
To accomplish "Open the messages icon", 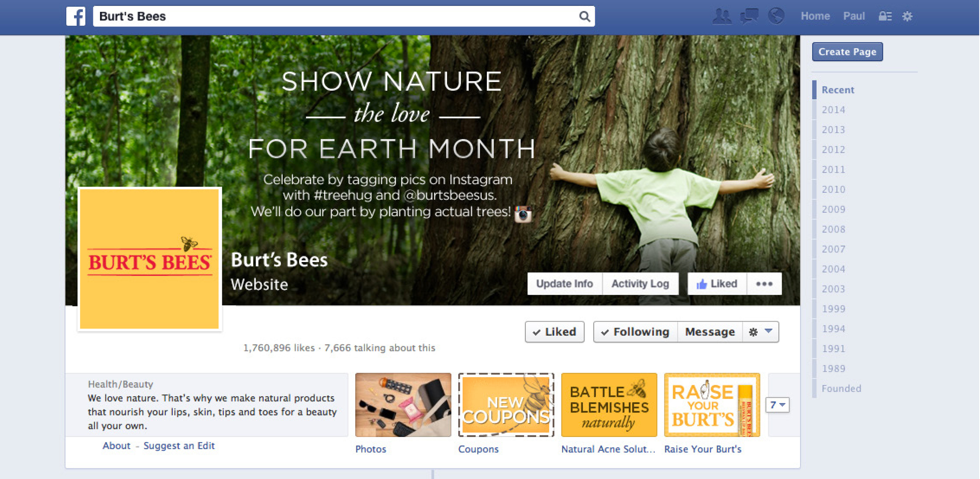I will coord(749,16).
